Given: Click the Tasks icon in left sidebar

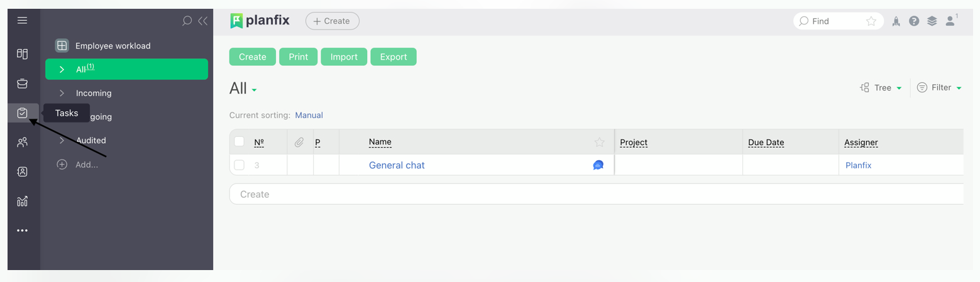Looking at the screenshot, I should click(23, 113).
